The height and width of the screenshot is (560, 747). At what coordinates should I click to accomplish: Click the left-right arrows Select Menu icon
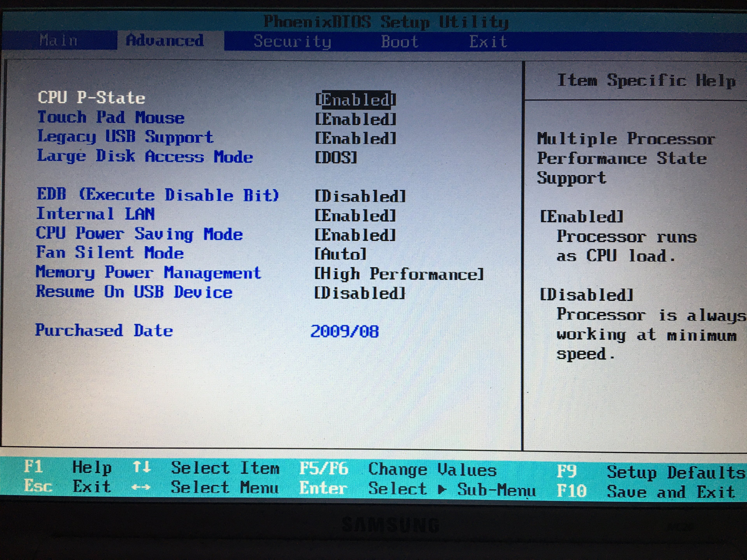pos(141,487)
